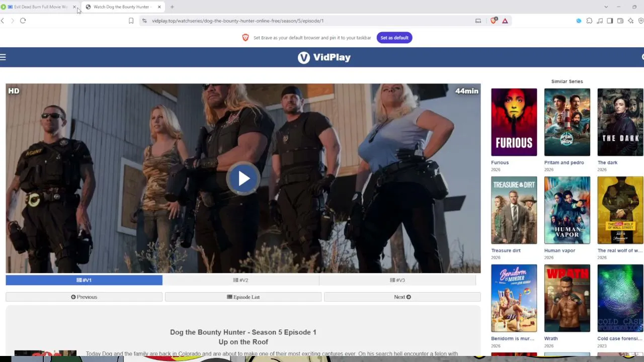The height and width of the screenshot is (362, 644).
Task: Open the Extensions puzzle icon
Action: click(x=589, y=21)
